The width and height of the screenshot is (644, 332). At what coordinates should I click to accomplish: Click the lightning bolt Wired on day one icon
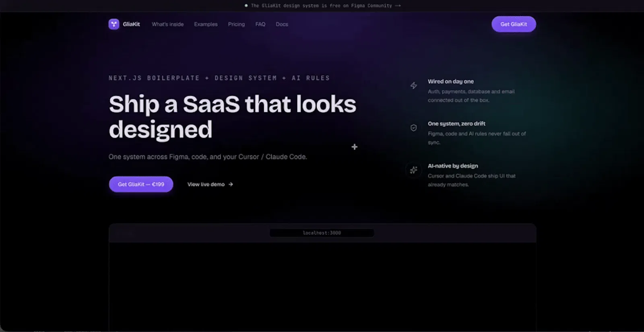[413, 85]
